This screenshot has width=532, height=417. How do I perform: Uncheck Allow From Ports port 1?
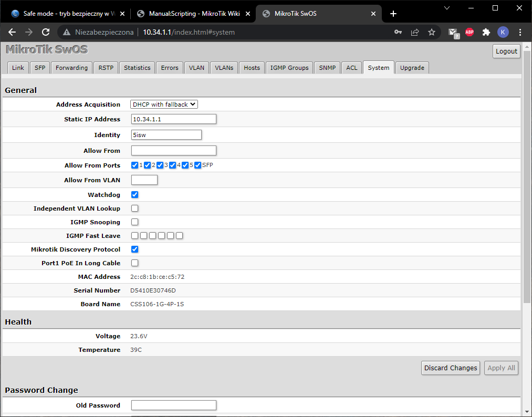pos(134,165)
